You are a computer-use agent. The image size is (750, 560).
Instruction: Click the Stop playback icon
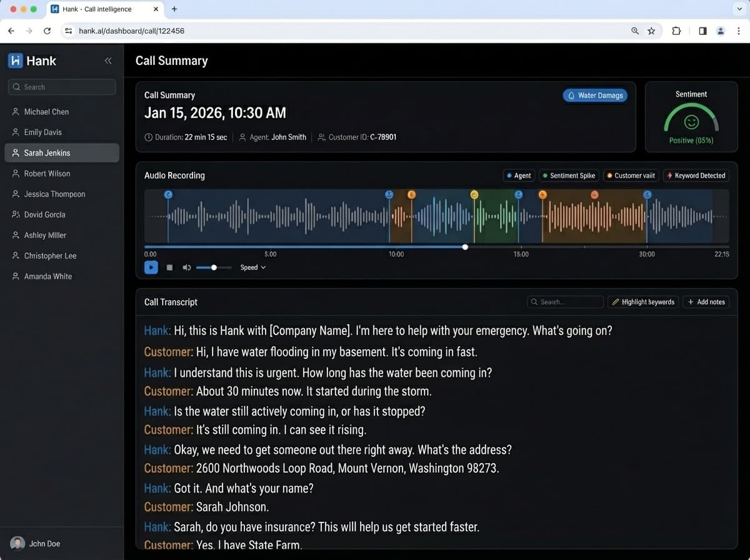click(x=169, y=267)
